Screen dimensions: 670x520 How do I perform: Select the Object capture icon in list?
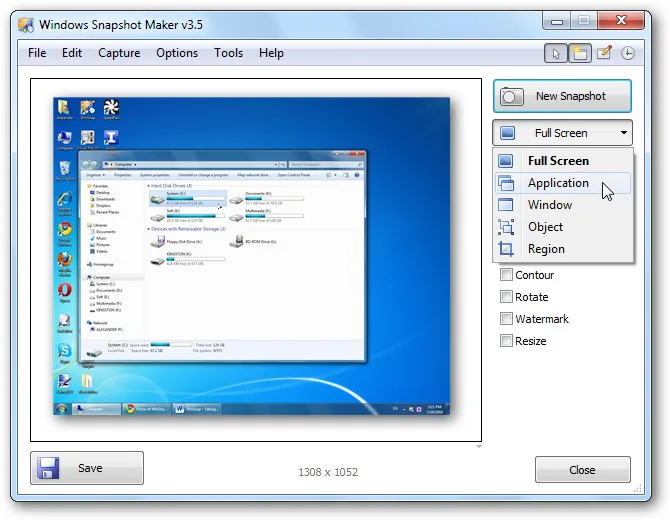coord(506,227)
